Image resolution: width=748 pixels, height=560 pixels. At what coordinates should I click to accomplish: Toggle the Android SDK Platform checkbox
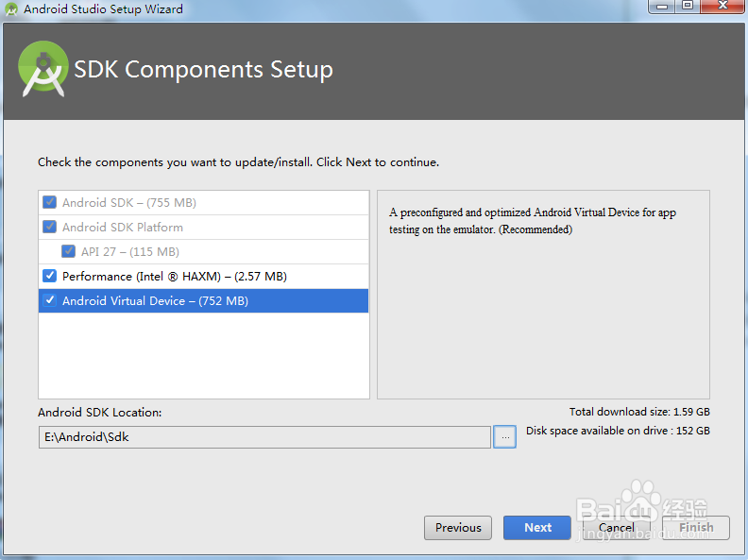[50, 227]
